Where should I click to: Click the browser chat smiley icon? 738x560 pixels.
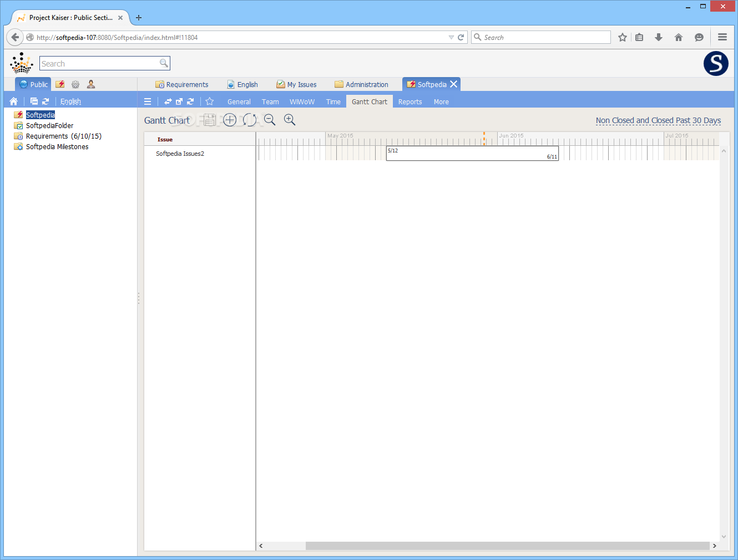tap(699, 37)
